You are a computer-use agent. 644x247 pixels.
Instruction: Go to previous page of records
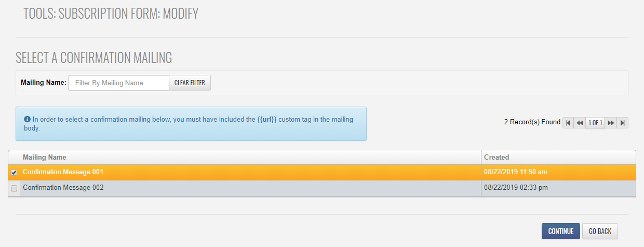coord(580,123)
